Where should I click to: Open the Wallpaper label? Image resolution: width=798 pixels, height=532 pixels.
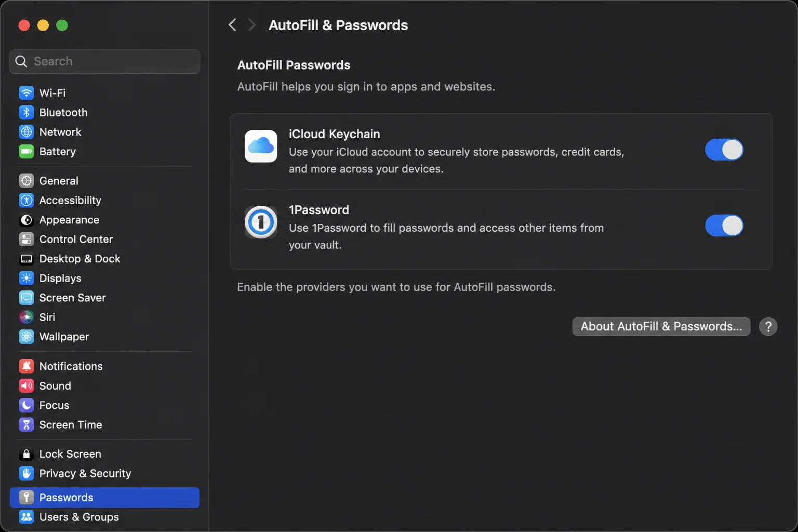point(64,337)
